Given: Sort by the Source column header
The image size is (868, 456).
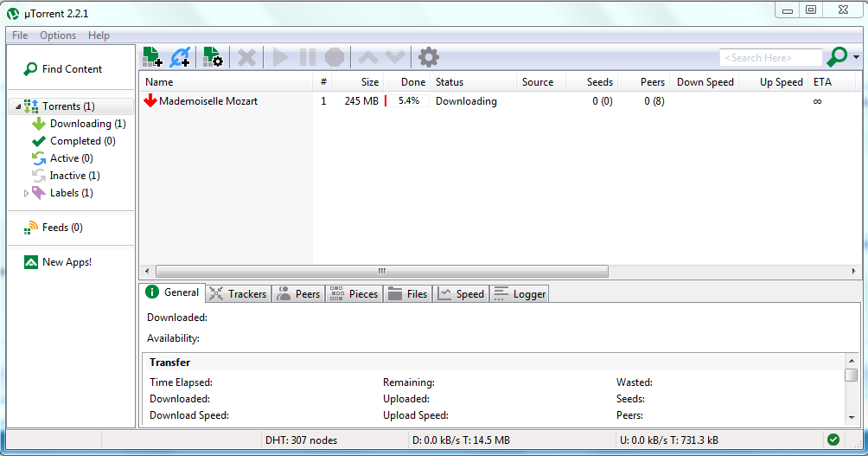Looking at the screenshot, I should pos(541,82).
